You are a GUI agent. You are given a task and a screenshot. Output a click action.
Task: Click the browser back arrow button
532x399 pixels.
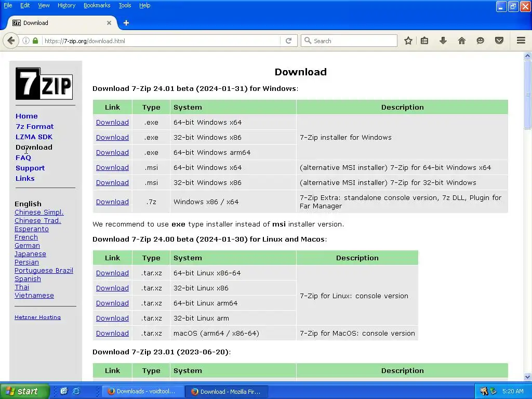(x=11, y=41)
